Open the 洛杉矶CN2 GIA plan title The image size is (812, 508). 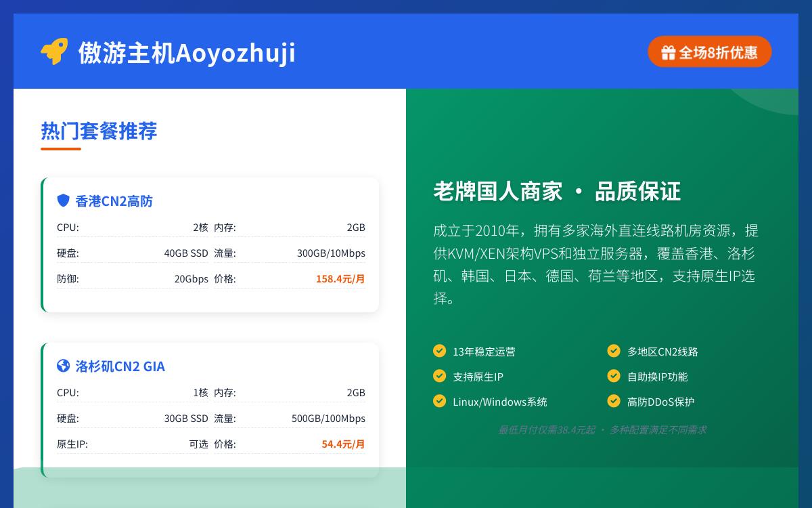pos(120,366)
